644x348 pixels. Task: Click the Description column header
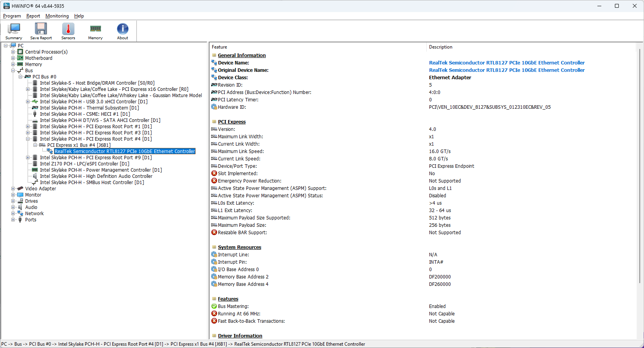[531, 47]
